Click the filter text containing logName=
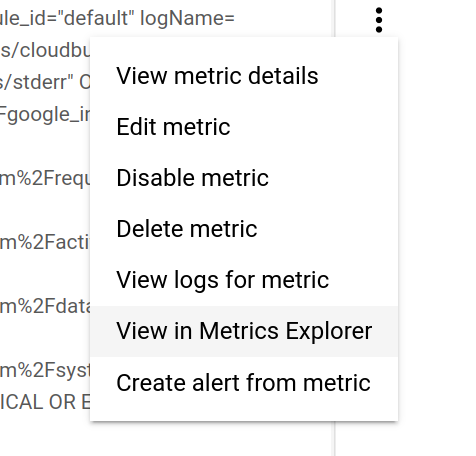The image size is (476, 456). pos(117,18)
